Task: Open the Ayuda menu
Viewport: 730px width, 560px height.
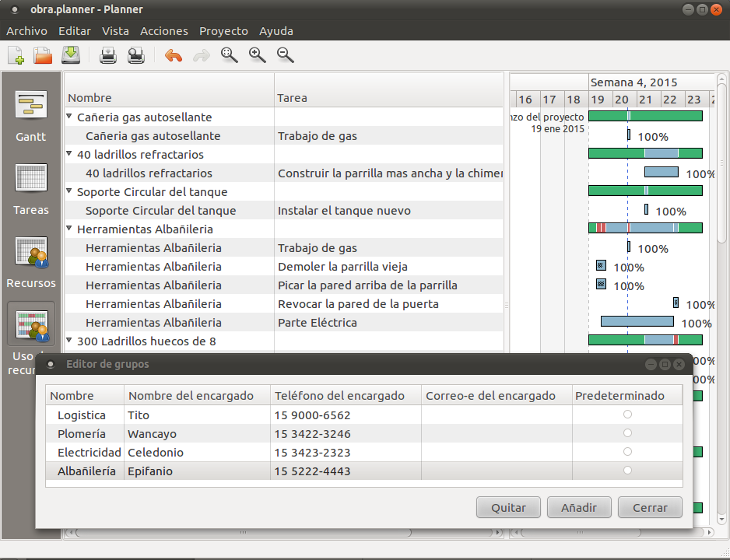Action: tap(276, 30)
